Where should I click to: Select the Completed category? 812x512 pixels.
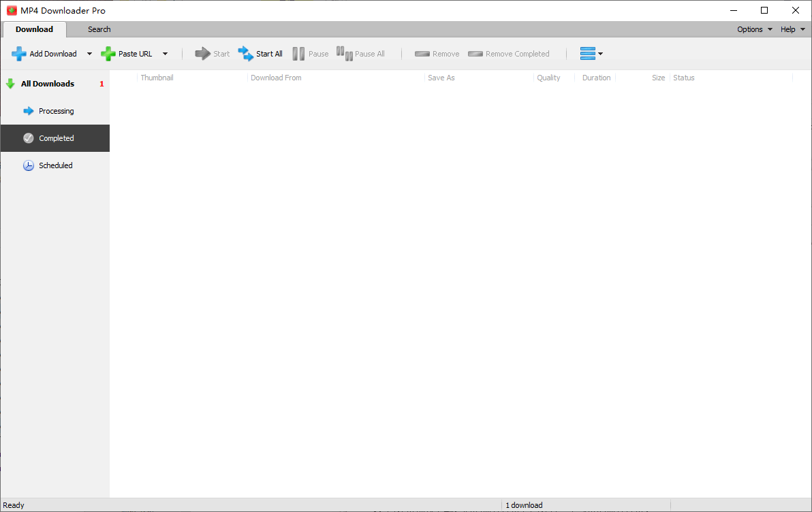[x=55, y=138]
